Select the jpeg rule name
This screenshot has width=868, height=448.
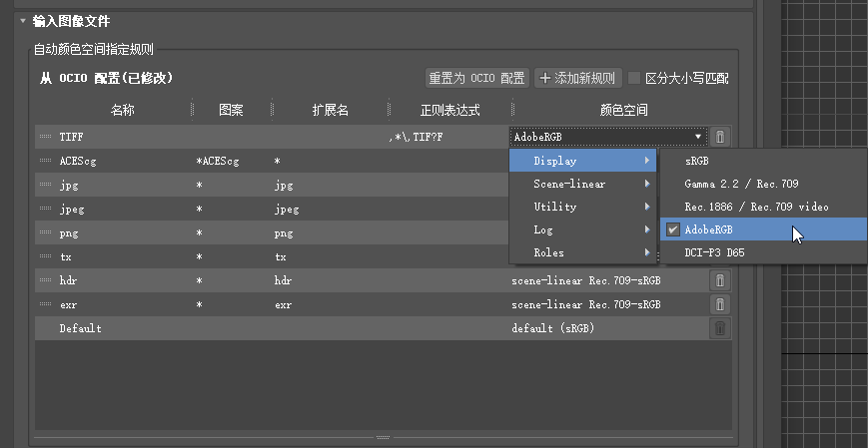[72, 210]
